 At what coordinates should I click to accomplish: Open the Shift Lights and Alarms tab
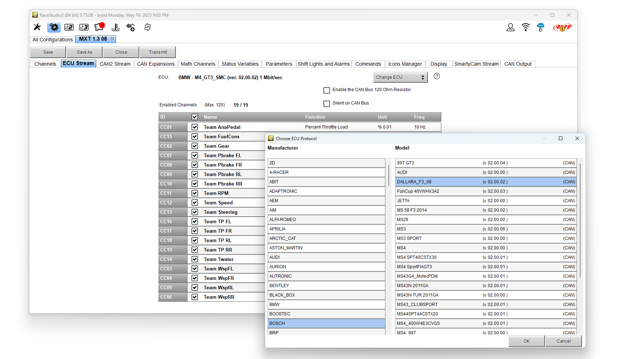[x=324, y=64]
